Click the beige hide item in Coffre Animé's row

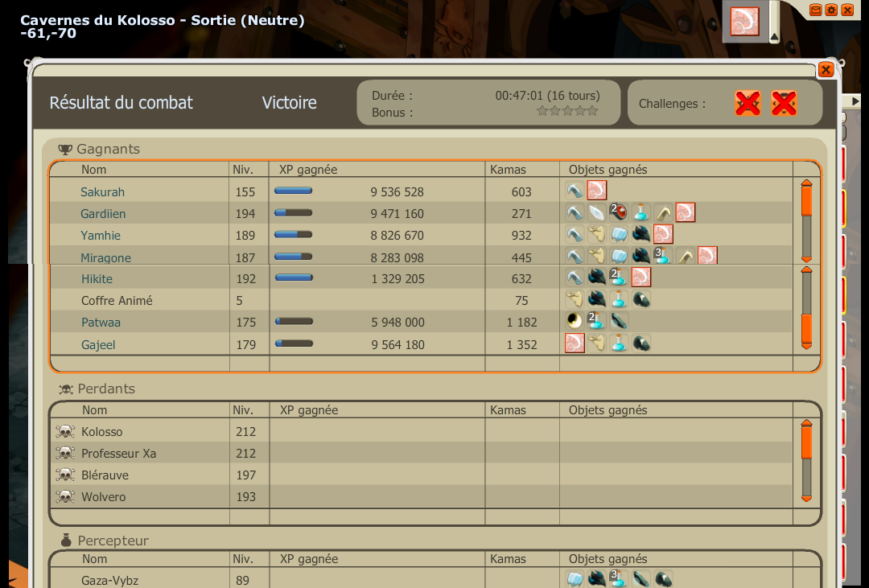tap(575, 299)
